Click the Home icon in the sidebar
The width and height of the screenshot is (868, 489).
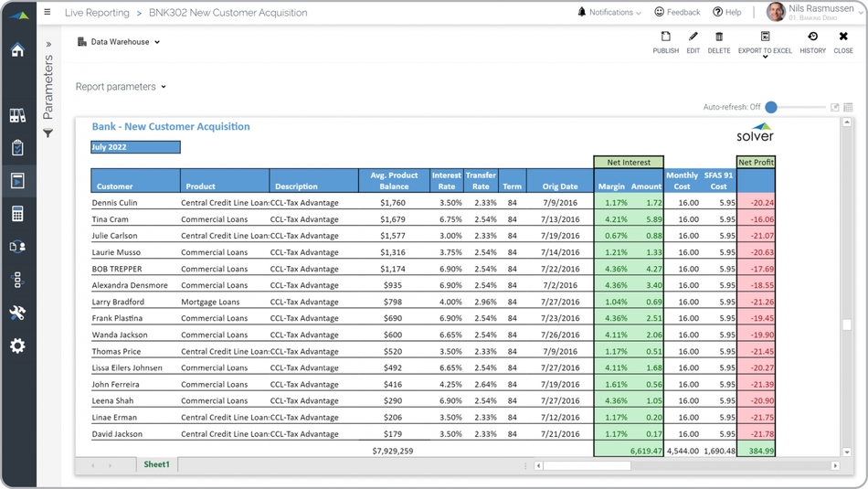[x=17, y=49]
